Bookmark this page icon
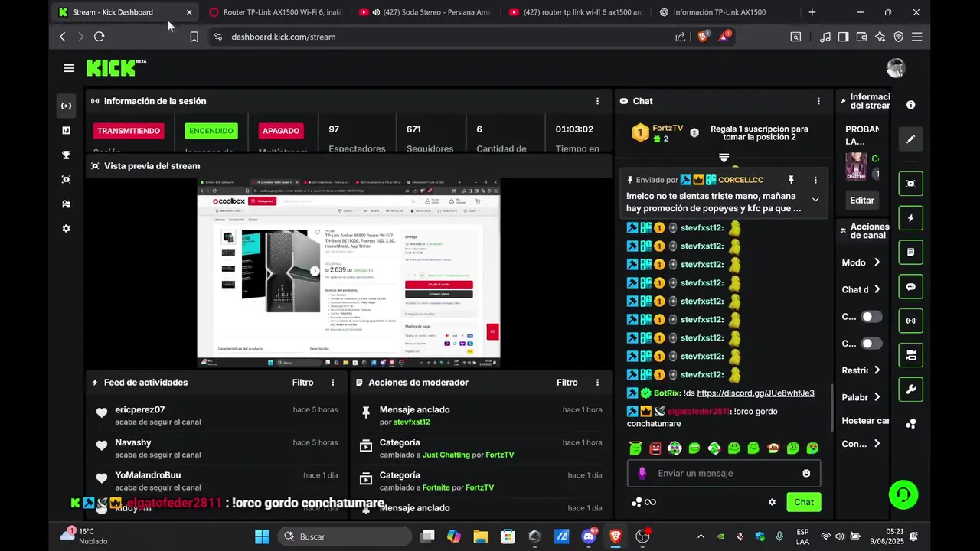 coord(194,37)
